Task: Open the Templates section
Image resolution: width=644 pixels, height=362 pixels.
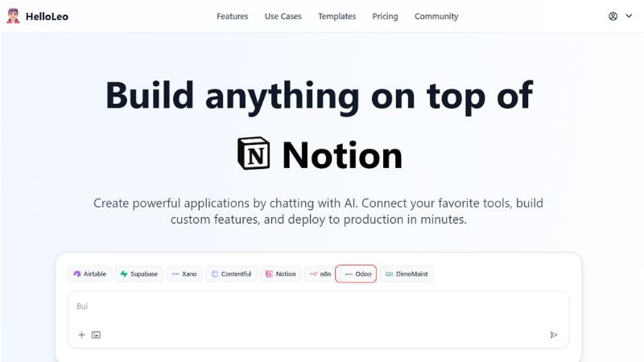Action: coord(336,16)
